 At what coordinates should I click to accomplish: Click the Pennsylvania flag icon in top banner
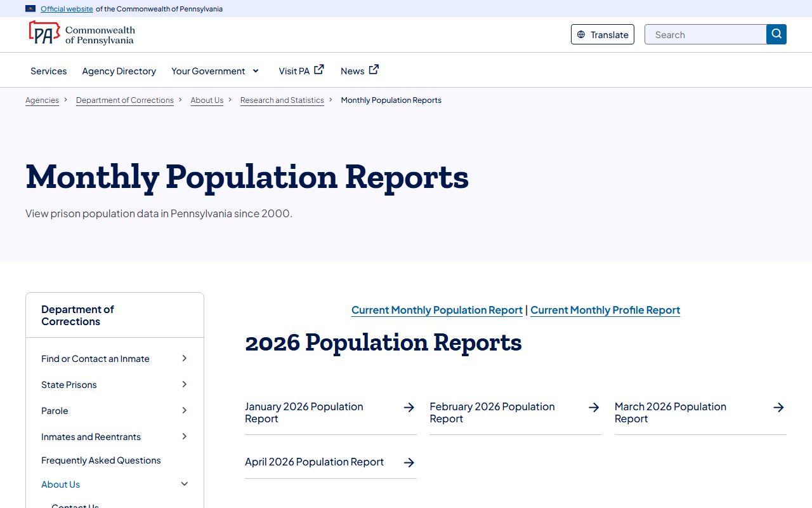(x=30, y=9)
